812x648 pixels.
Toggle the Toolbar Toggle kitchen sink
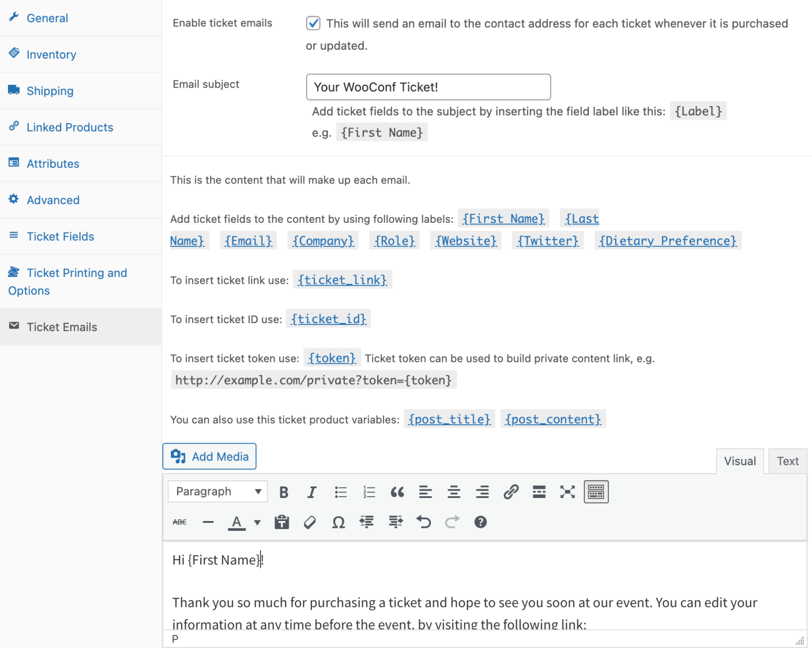[x=596, y=492]
